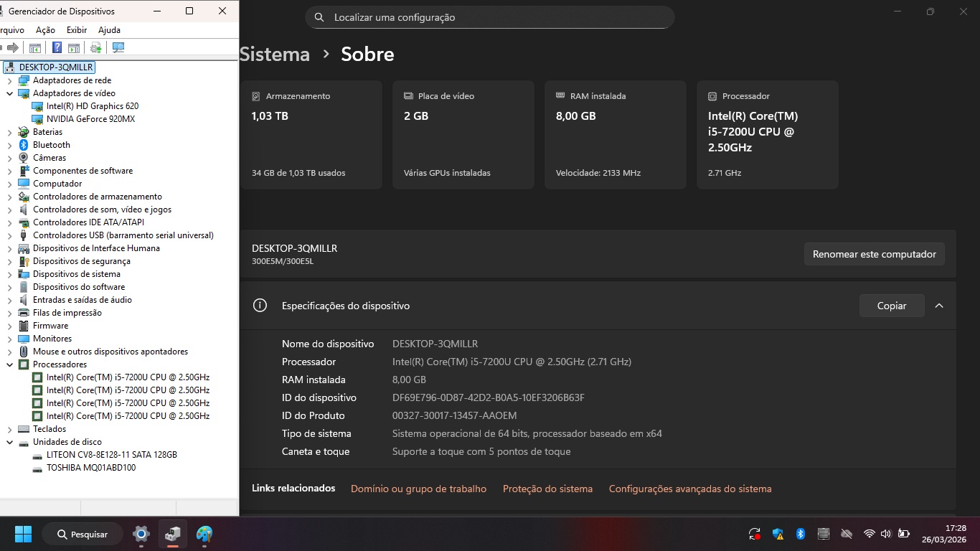Collapse the Unidades de disco node
This screenshot has width=980, height=551.
(10, 442)
